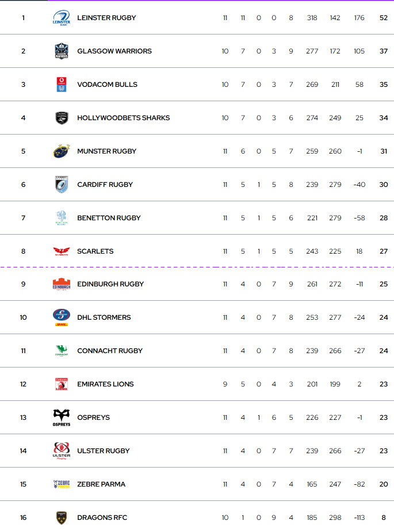Viewport: 394px width, 532px height.
Task: Open the Emirates Lions team link
Action: [105, 384]
